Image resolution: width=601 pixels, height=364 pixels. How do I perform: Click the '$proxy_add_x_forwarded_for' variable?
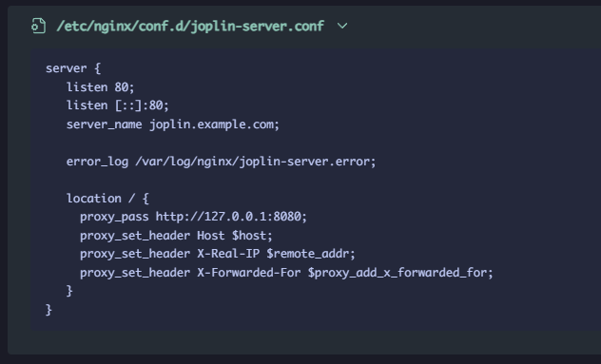pos(397,273)
